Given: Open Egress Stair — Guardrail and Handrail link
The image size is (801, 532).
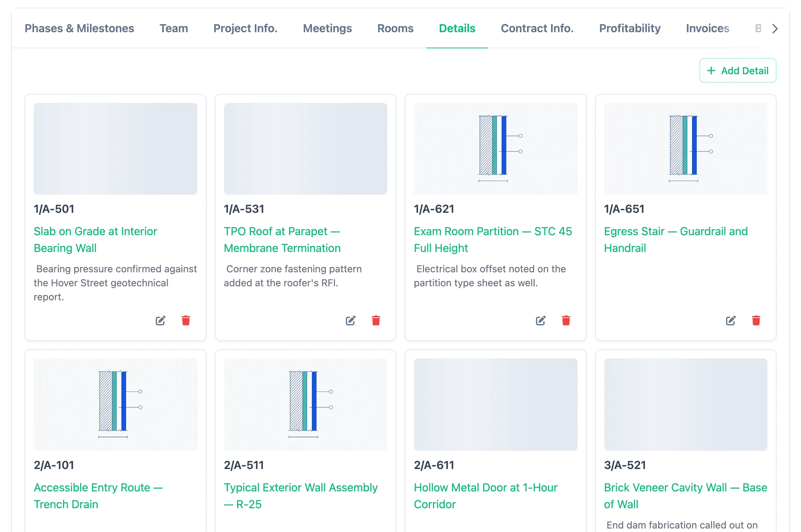Looking at the screenshot, I should pyautogui.click(x=676, y=240).
